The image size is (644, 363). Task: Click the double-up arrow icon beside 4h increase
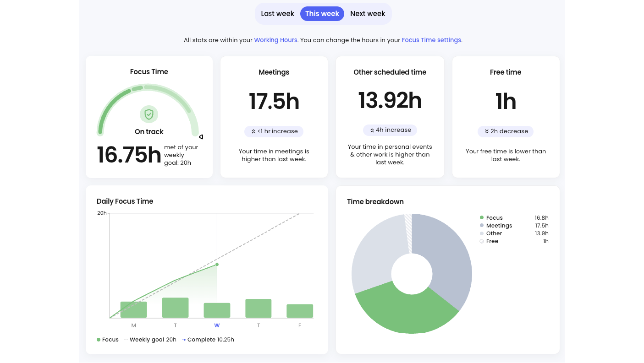point(372,130)
